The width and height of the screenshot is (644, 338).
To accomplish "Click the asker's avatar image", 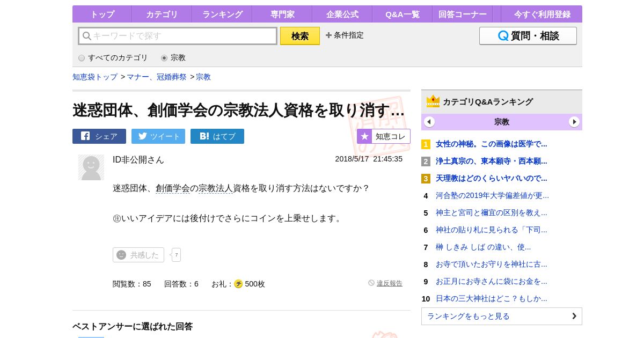I will 91,167.
